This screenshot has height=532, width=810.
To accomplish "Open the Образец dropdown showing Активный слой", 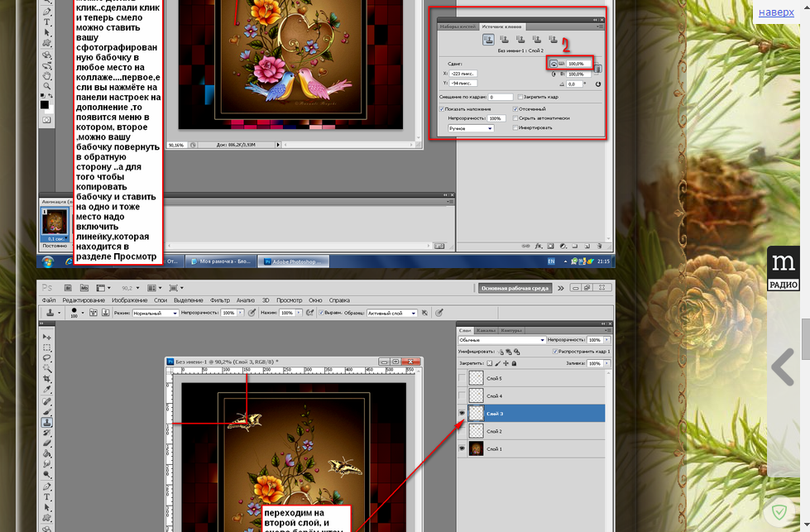I will (x=391, y=313).
